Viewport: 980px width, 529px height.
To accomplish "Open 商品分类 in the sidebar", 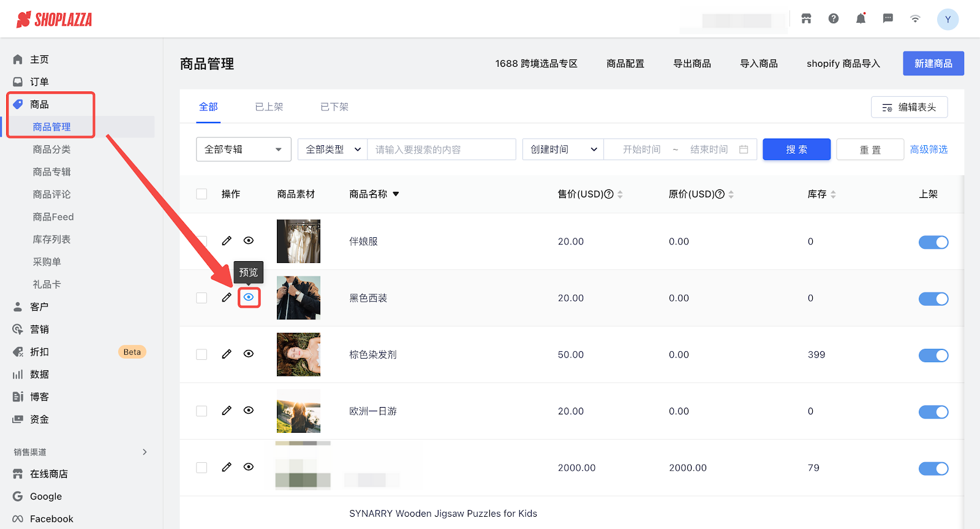I will tap(51, 150).
